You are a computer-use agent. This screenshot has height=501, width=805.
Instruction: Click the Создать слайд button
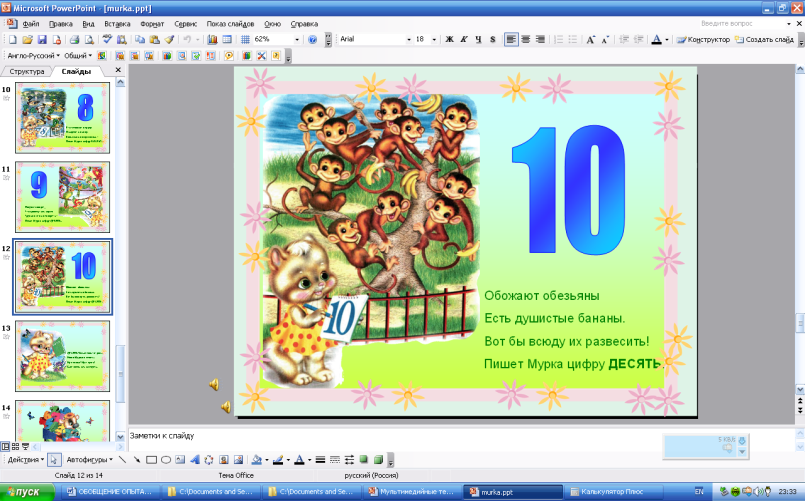tap(764, 39)
